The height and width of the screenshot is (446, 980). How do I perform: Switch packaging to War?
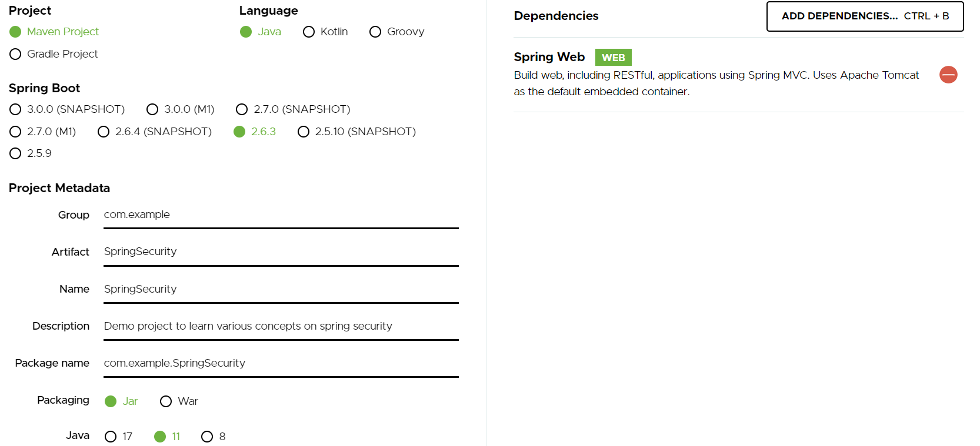point(166,401)
